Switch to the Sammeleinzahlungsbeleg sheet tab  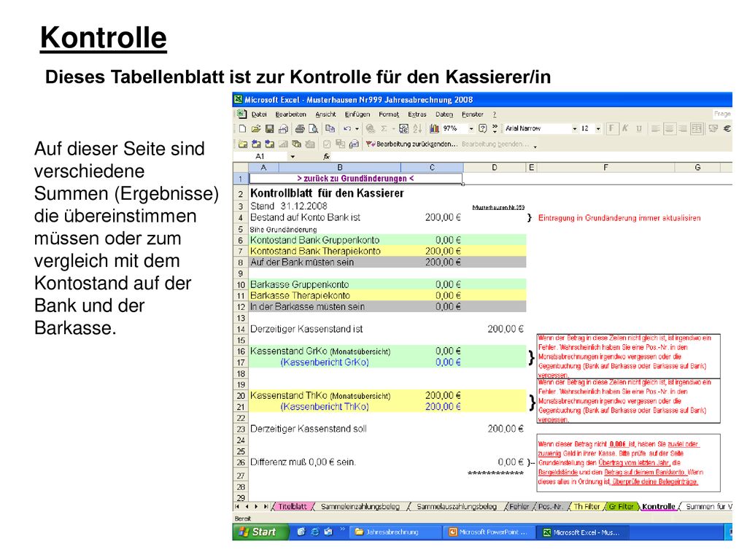click(x=360, y=507)
